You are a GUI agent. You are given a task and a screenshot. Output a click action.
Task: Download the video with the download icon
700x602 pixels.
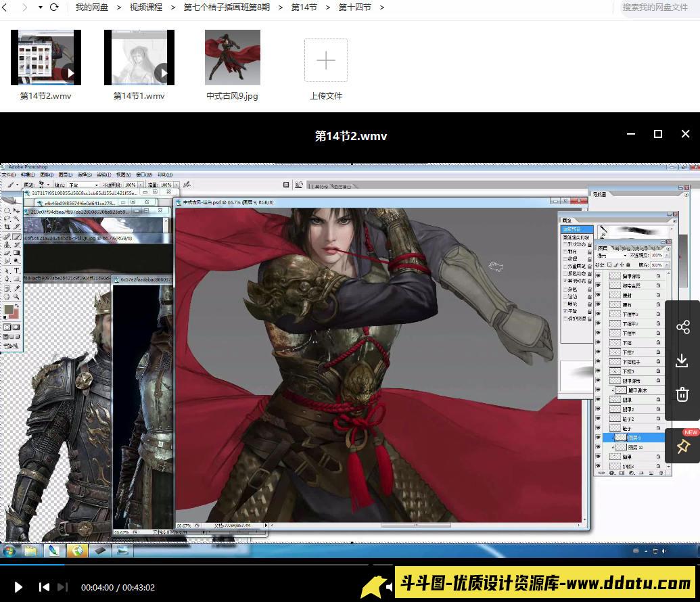(682, 361)
